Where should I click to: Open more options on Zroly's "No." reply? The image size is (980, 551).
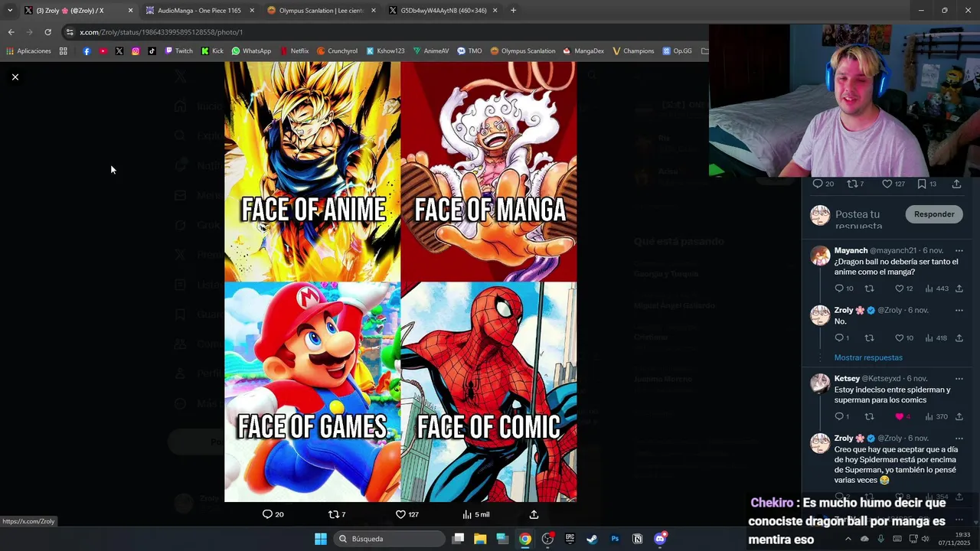[x=959, y=310]
